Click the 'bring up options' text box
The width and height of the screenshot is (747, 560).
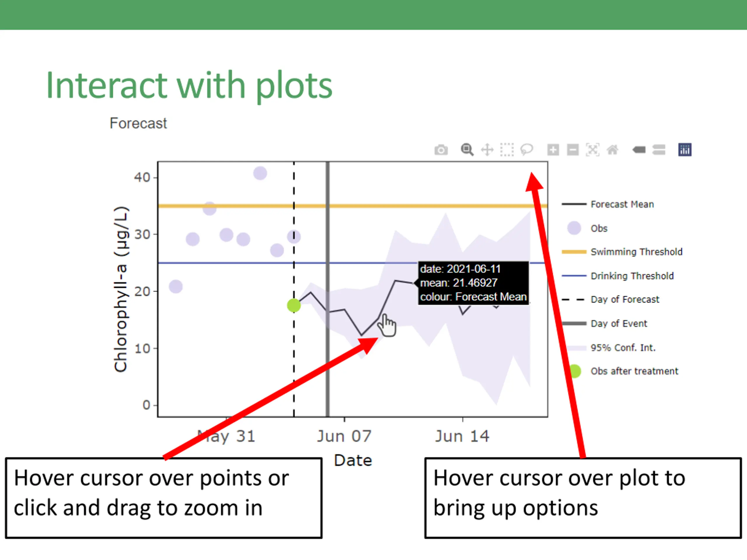583,498
